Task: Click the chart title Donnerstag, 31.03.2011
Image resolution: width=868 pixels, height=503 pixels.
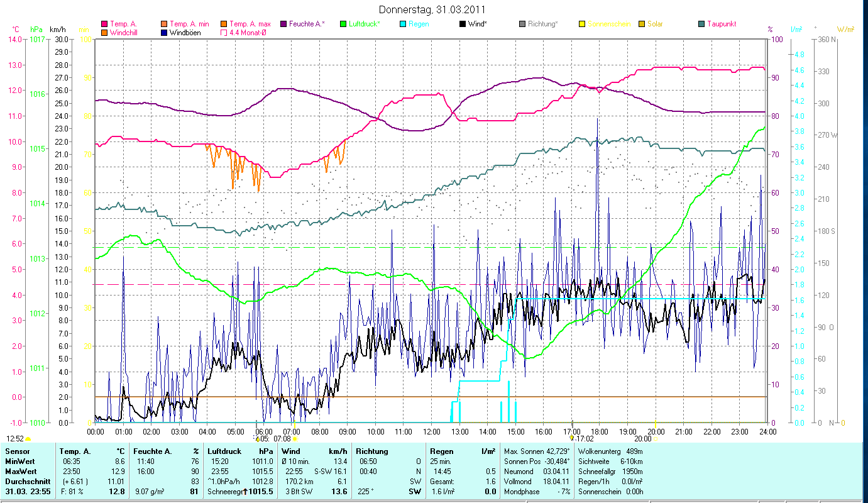Action: click(x=432, y=9)
